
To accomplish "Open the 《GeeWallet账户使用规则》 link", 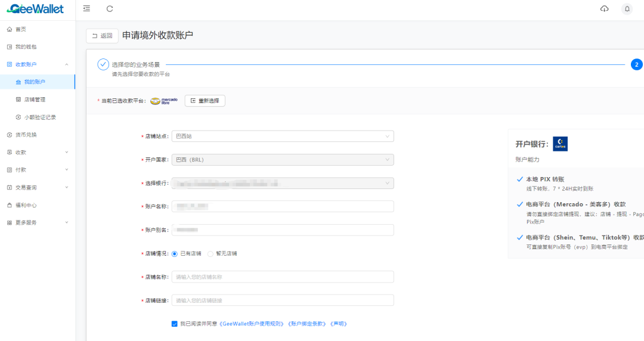I will click(x=252, y=324).
